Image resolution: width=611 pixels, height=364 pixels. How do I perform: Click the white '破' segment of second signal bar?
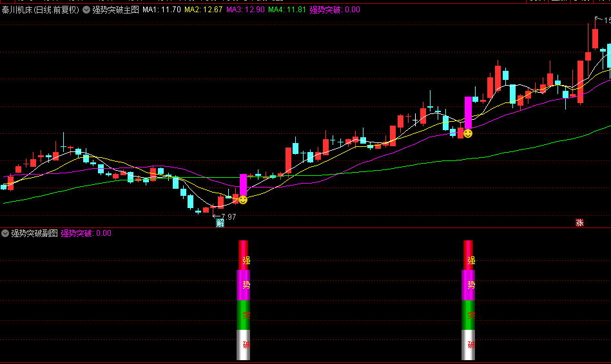point(469,345)
